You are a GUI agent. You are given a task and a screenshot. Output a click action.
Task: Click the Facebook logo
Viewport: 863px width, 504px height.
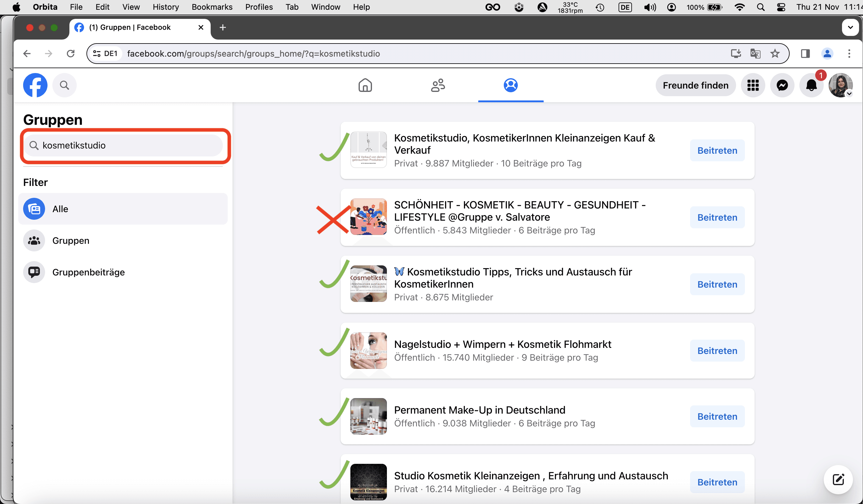point(35,85)
